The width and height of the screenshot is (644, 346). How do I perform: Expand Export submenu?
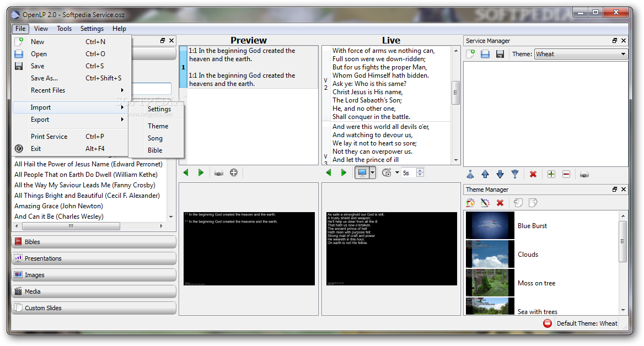click(72, 120)
